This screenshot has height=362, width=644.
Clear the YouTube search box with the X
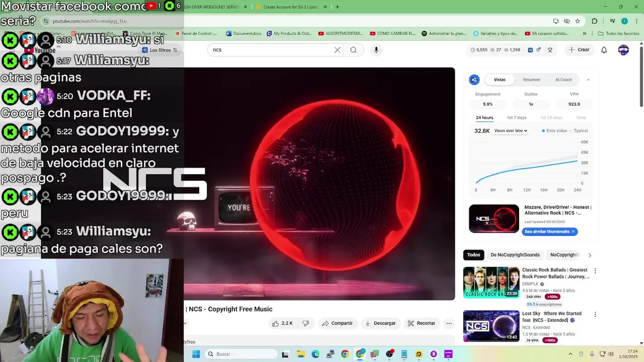337,50
